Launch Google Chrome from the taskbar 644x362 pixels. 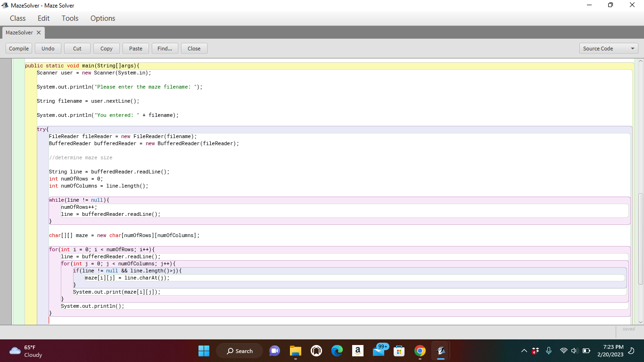[420, 351]
